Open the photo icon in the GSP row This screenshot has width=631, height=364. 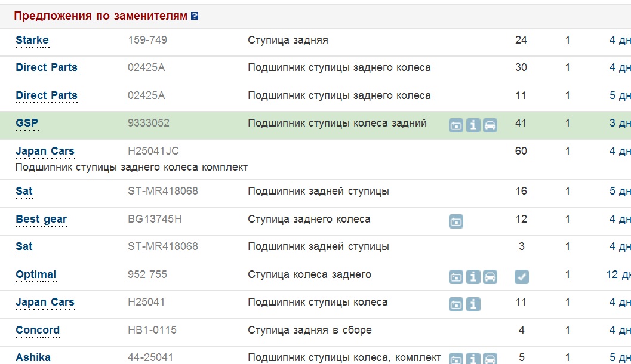(x=456, y=125)
